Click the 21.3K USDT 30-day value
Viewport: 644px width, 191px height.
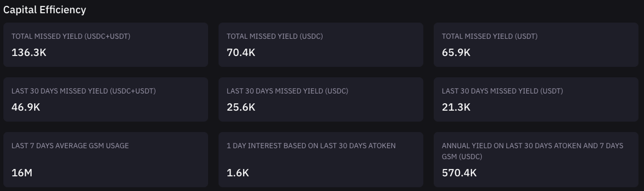(456, 107)
